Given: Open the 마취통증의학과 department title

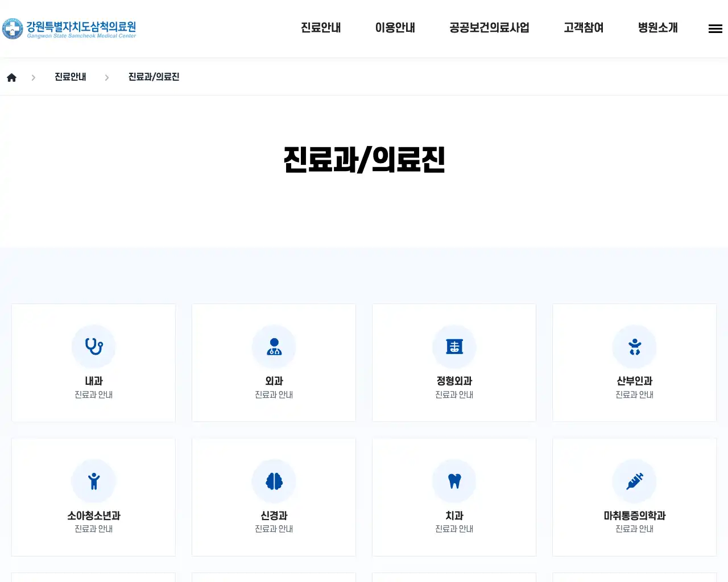Looking at the screenshot, I should click(x=635, y=516).
